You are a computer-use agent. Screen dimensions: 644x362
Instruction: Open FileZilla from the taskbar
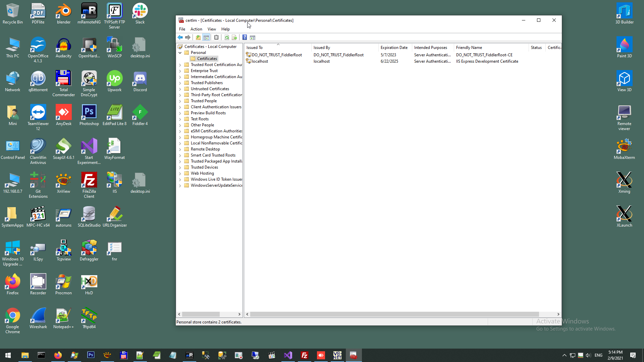point(305,355)
